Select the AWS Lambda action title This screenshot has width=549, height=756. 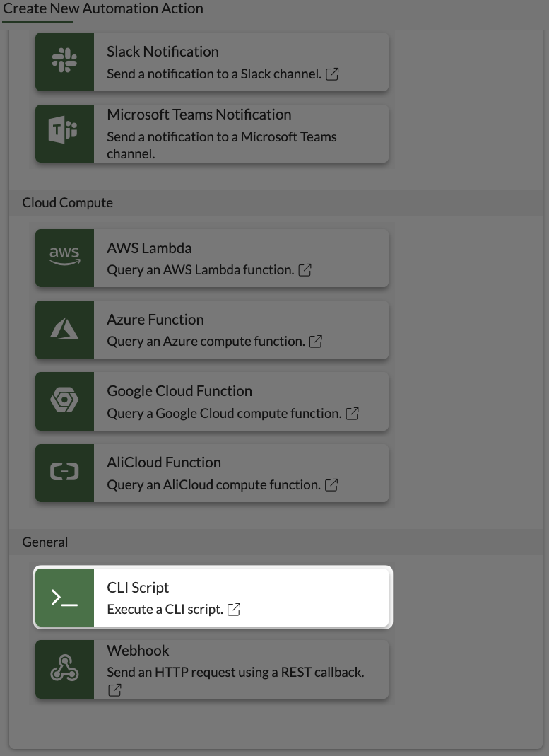[x=149, y=248]
